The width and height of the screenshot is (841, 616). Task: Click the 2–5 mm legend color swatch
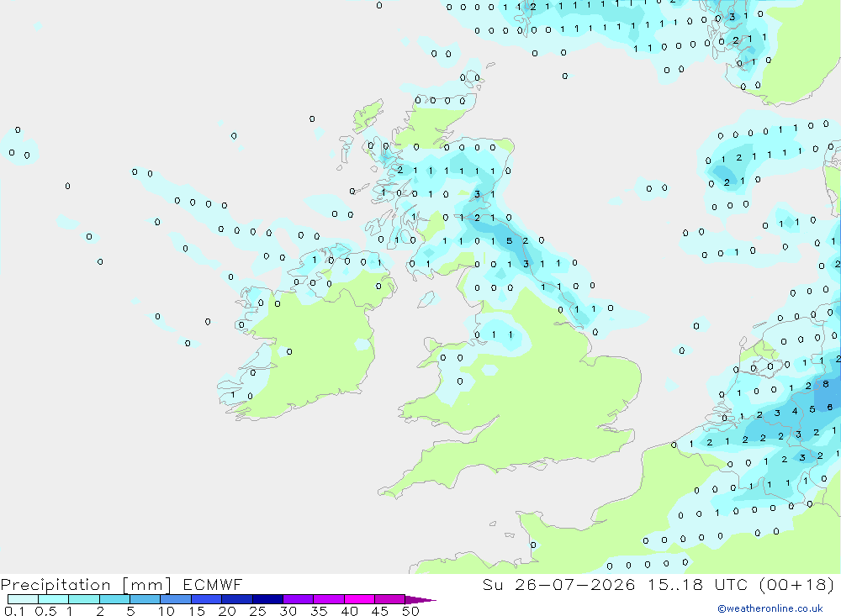[x=114, y=599]
